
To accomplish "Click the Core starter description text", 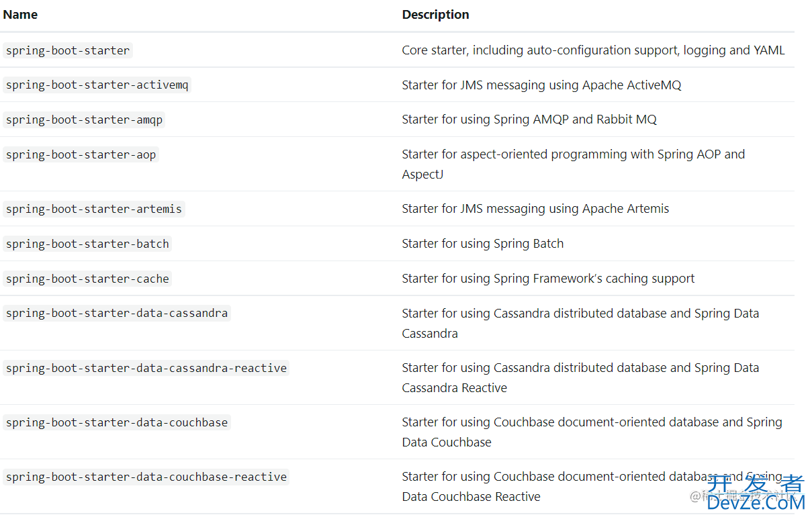I will click(593, 50).
